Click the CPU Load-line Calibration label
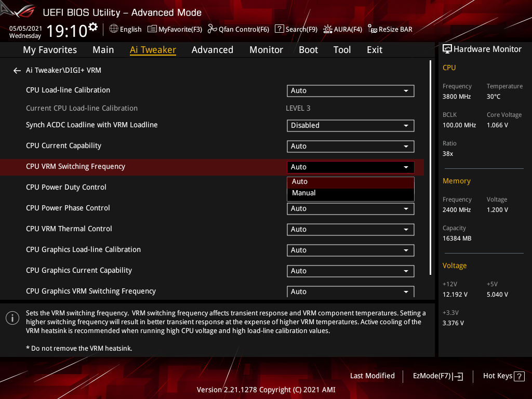 coord(68,90)
